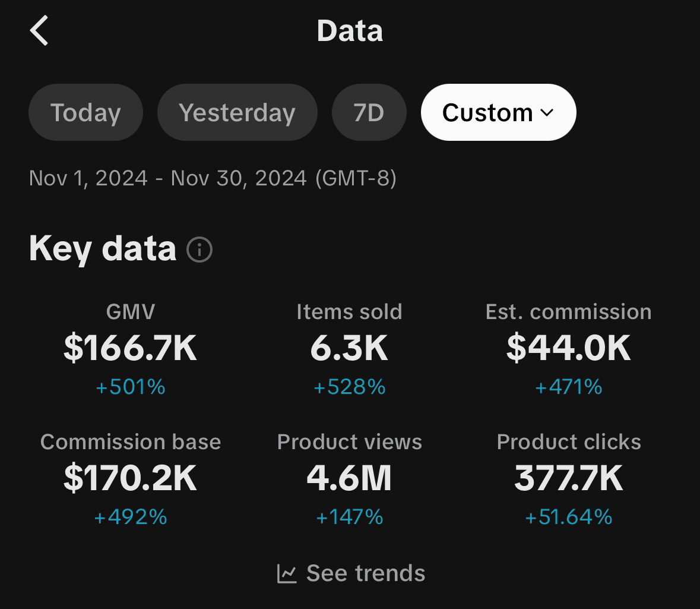Choose the 7D time range
The image size is (700, 609).
click(369, 113)
